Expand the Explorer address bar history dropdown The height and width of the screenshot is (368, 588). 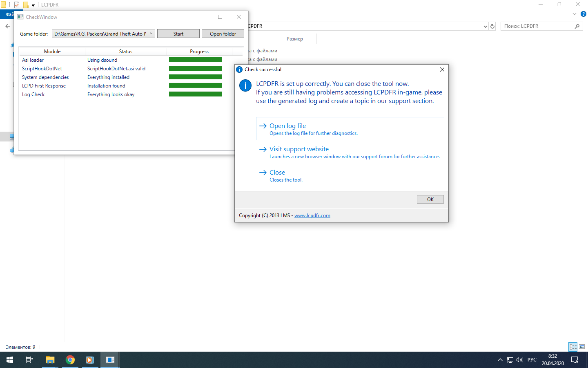[x=485, y=26]
